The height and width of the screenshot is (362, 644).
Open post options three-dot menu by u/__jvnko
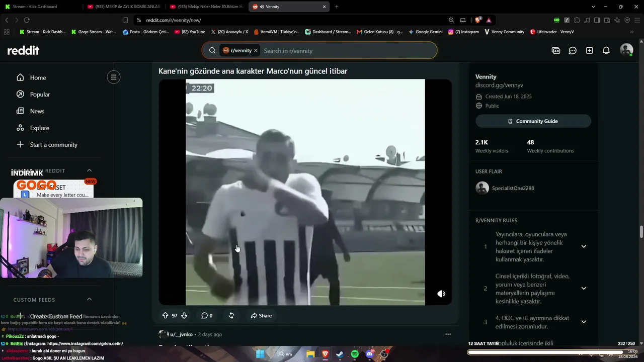[448, 334]
